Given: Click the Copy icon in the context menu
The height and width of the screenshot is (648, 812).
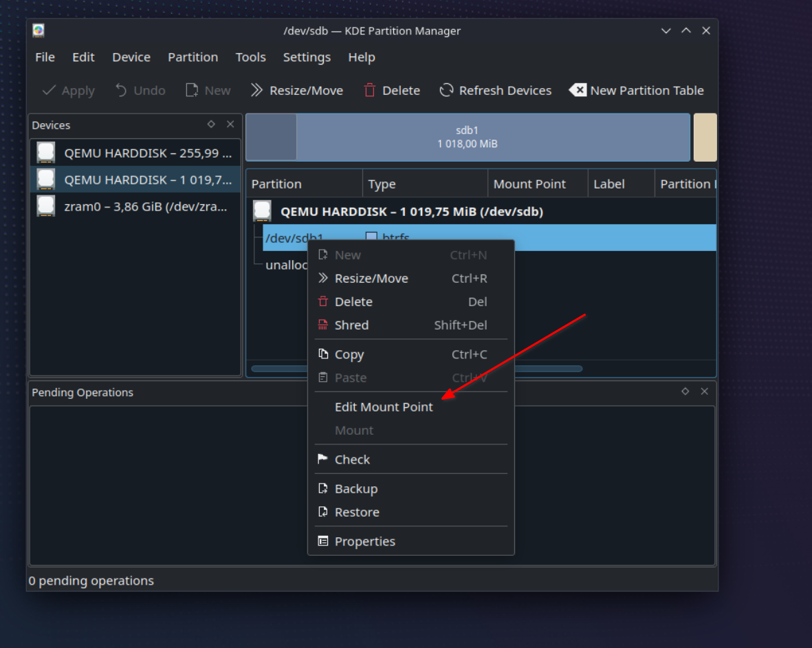Looking at the screenshot, I should point(323,354).
